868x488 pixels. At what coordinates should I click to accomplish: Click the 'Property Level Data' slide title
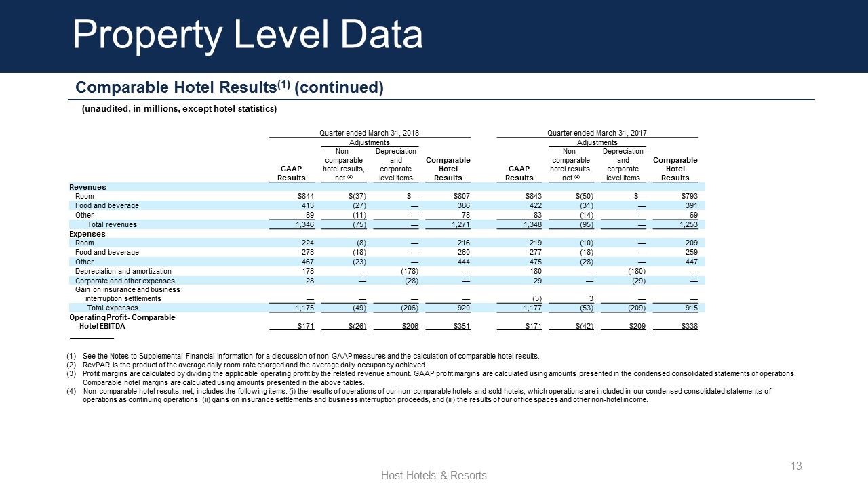click(248, 36)
